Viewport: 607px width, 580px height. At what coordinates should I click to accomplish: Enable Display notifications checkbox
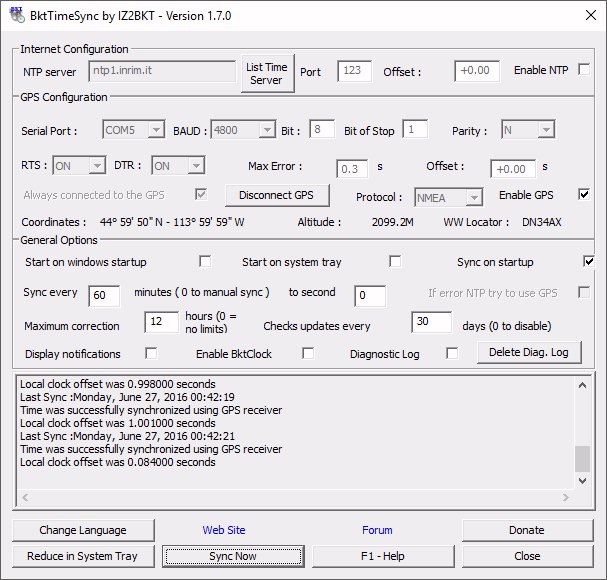[151, 353]
